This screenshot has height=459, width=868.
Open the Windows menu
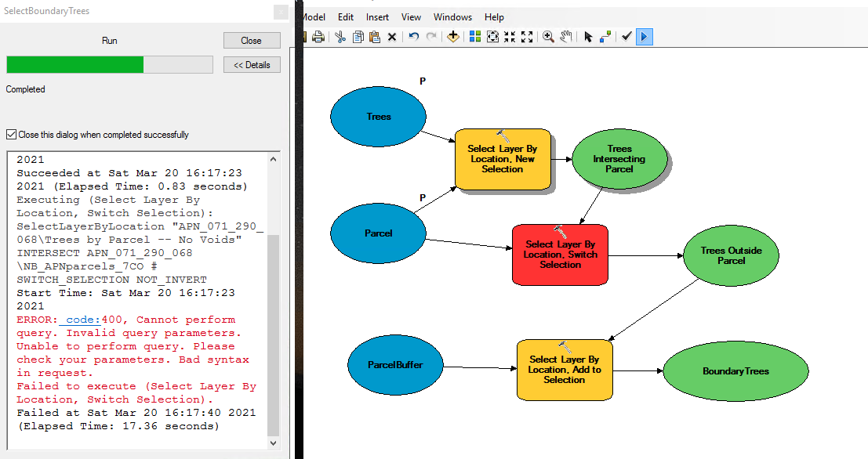point(453,17)
